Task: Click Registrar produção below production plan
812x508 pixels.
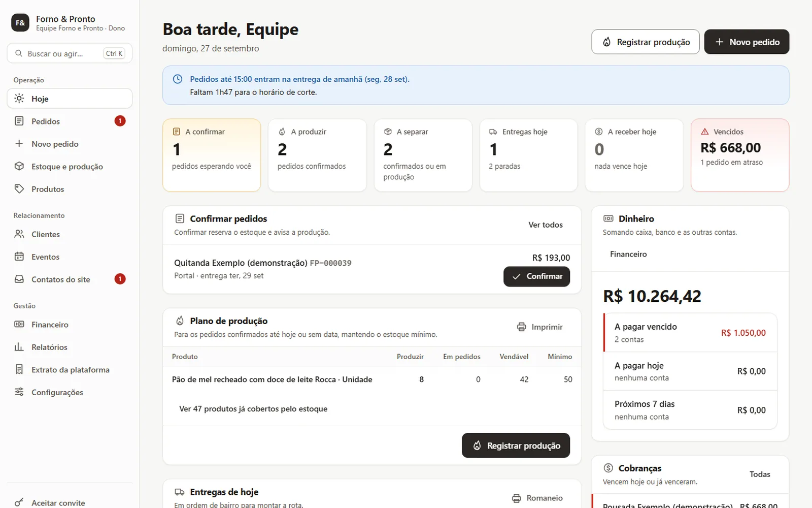Action: 516,446
